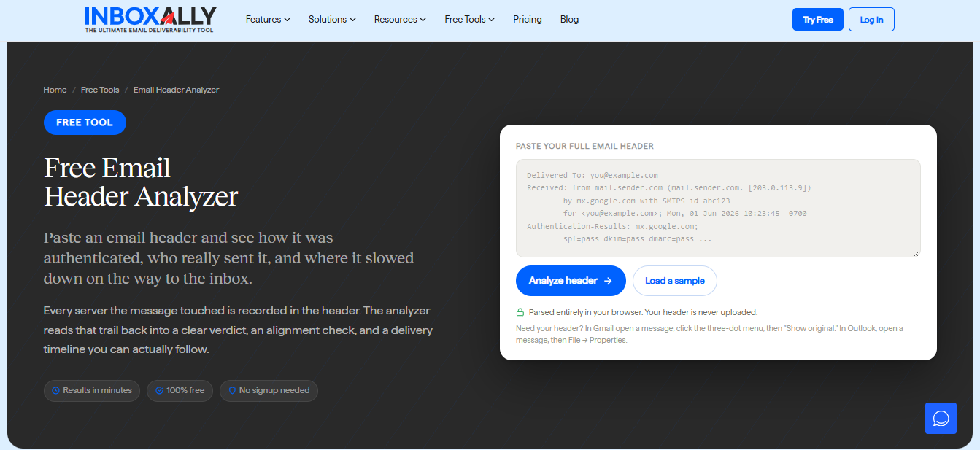Image resolution: width=980 pixels, height=450 pixels.
Task: Click the Load a sample button
Action: point(675,281)
